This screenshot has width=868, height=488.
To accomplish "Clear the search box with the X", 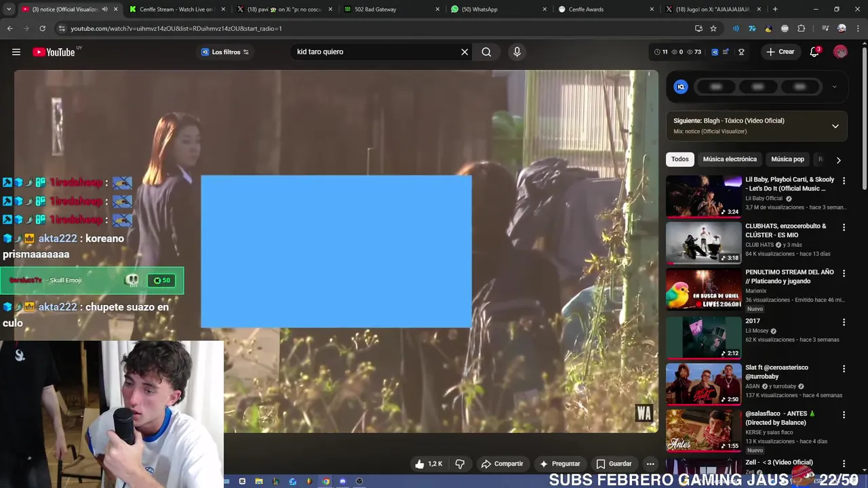I will point(465,52).
